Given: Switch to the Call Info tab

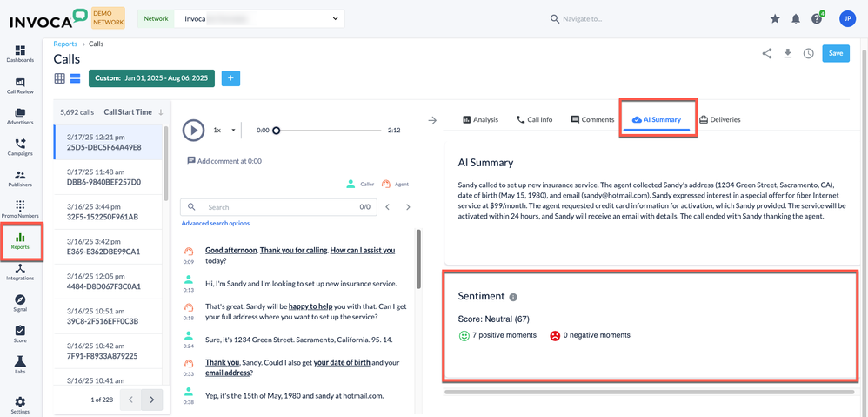Looking at the screenshot, I should [x=534, y=119].
